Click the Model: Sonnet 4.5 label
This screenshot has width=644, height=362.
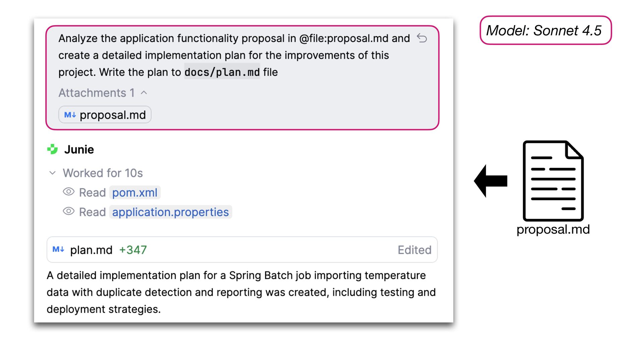point(545,31)
